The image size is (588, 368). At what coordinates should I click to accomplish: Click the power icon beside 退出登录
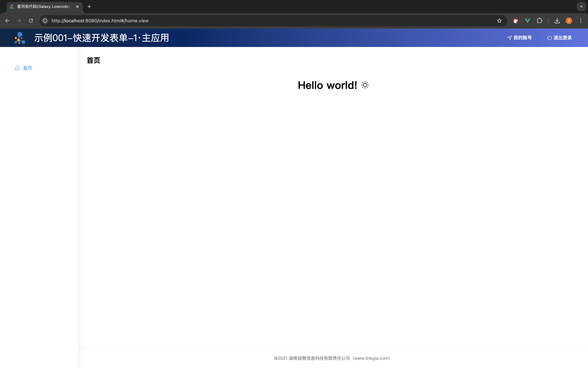click(549, 38)
